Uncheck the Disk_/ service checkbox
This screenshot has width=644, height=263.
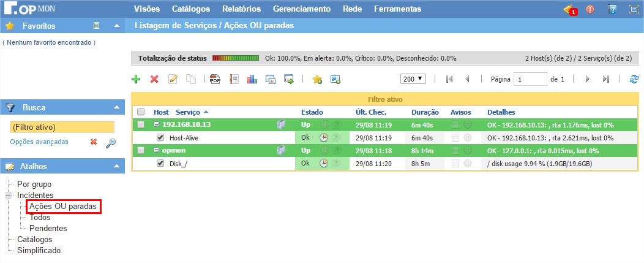(x=160, y=164)
